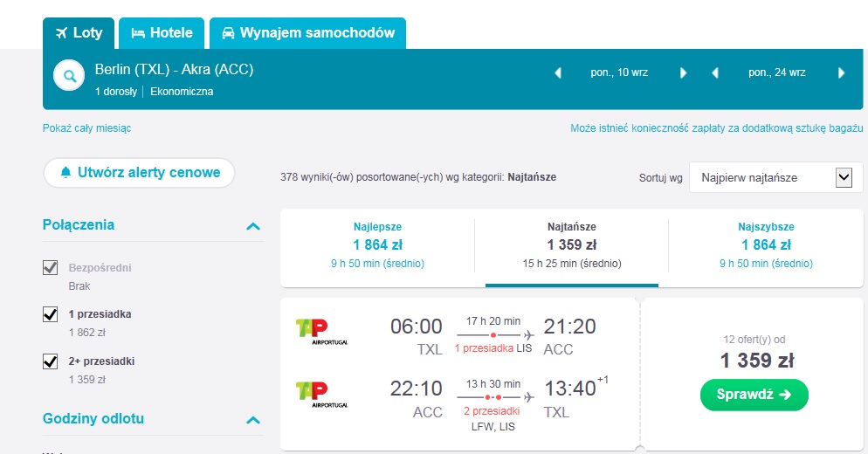Open the additional baggage fee notice link
Viewport: 868px width, 454px height.
click(x=716, y=127)
